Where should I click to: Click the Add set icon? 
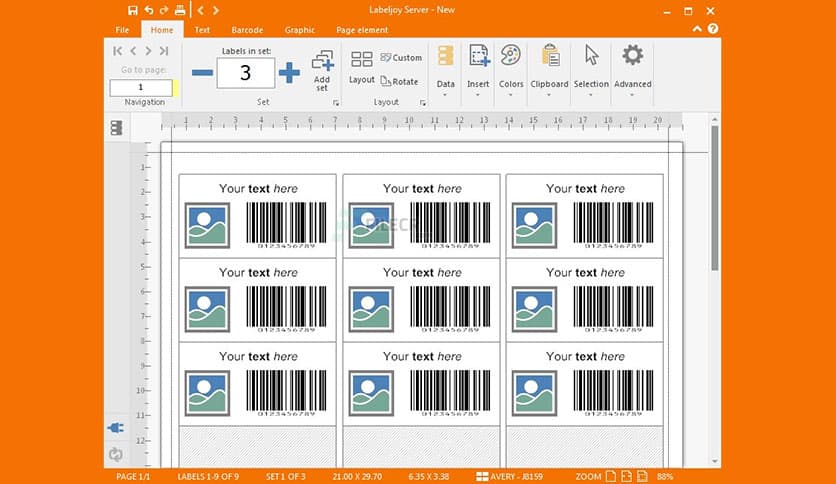(322, 68)
